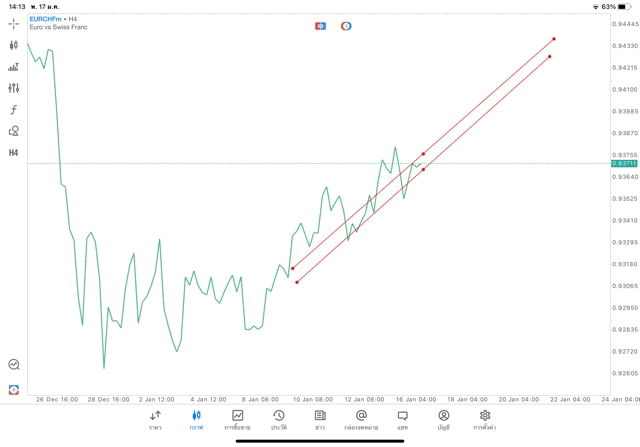This screenshot has width=640, height=447.
Task: Open the drawing objects shapes tool
Action: (14, 131)
